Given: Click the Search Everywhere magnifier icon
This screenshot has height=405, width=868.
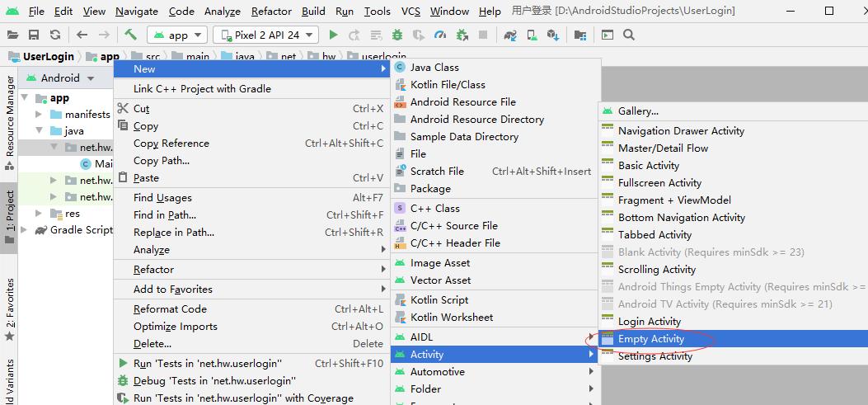Looking at the screenshot, I should [628, 35].
